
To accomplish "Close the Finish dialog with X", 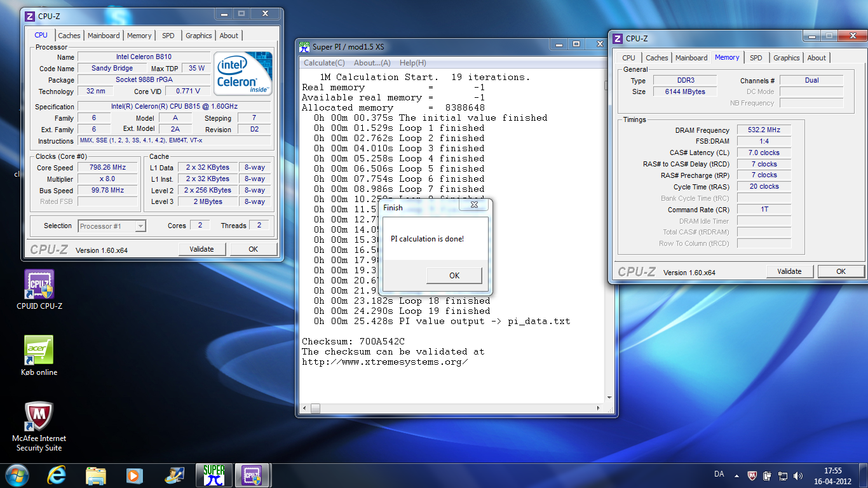I will point(474,205).
